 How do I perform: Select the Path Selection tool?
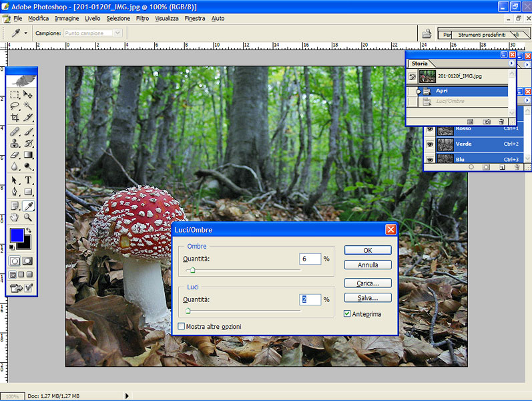click(15, 180)
